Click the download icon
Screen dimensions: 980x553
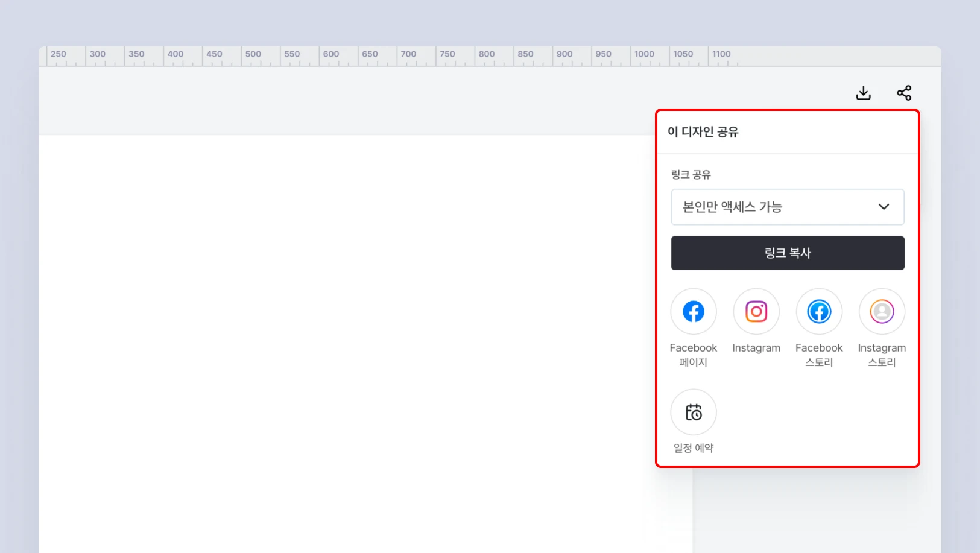click(863, 93)
